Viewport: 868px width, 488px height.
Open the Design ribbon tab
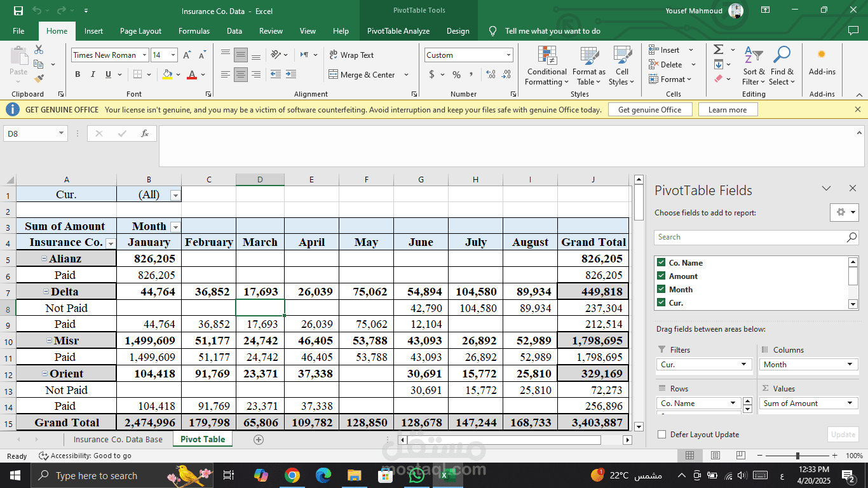tap(458, 30)
